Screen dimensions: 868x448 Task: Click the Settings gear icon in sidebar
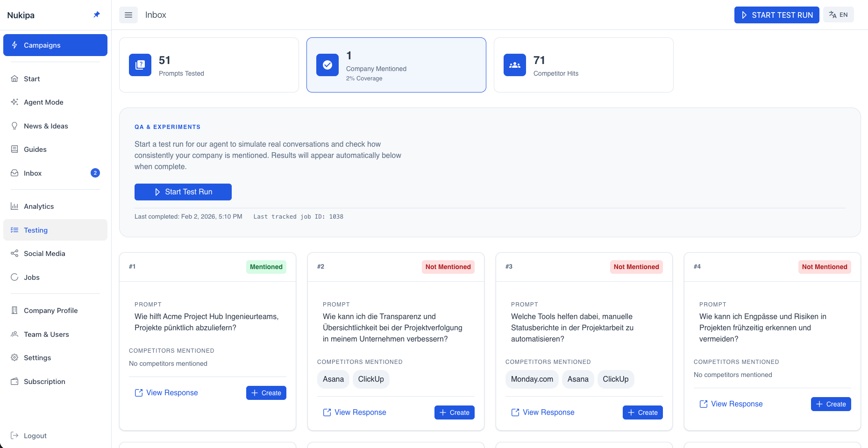click(x=14, y=358)
